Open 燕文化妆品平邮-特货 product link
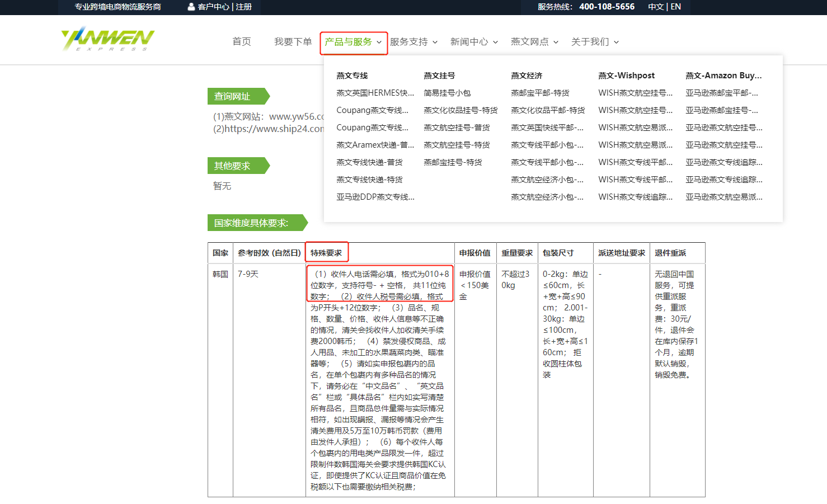827x504 pixels. click(x=548, y=110)
